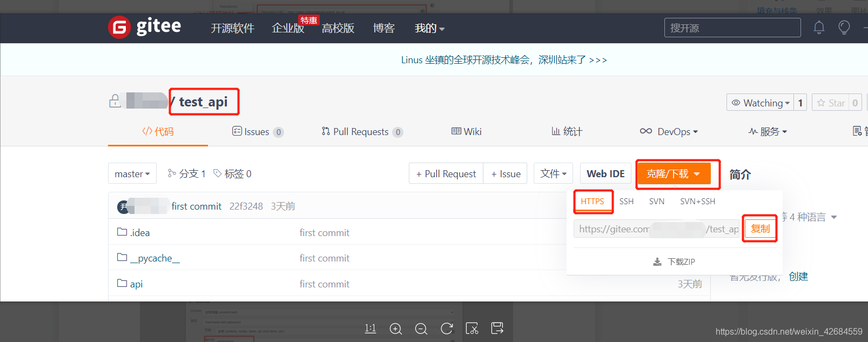Click the tag icon next to 标签 0
Image resolution: width=868 pixels, height=342 pixels.
[218, 173]
